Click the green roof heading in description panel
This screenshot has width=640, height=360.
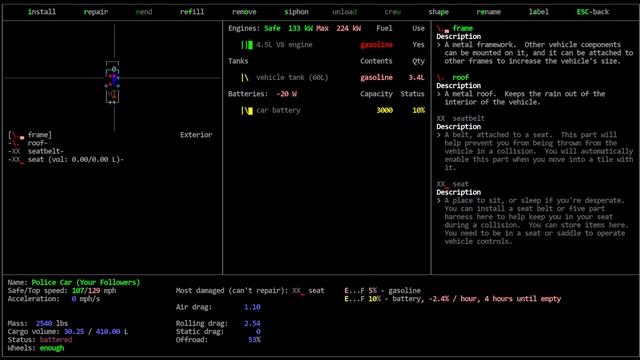[x=460, y=77]
